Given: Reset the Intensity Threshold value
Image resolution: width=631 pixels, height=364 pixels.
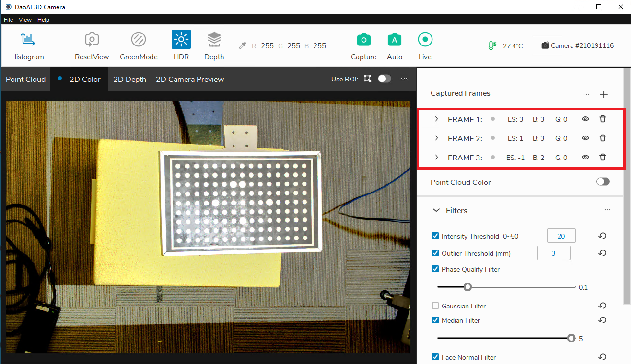Looking at the screenshot, I should point(602,236).
